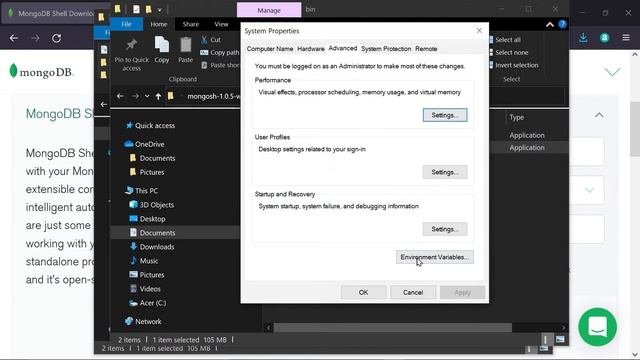Open Performance Settings button
This screenshot has width=640, height=360.
click(445, 115)
